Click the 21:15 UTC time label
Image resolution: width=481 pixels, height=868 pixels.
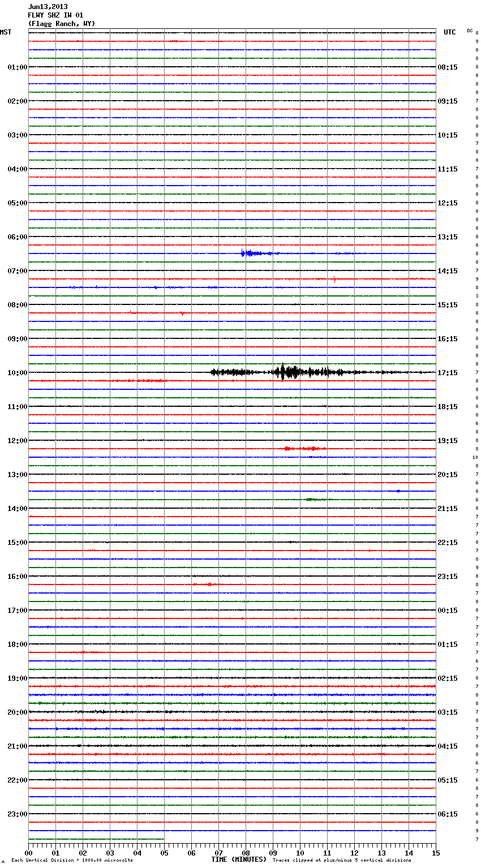tap(448, 509)
